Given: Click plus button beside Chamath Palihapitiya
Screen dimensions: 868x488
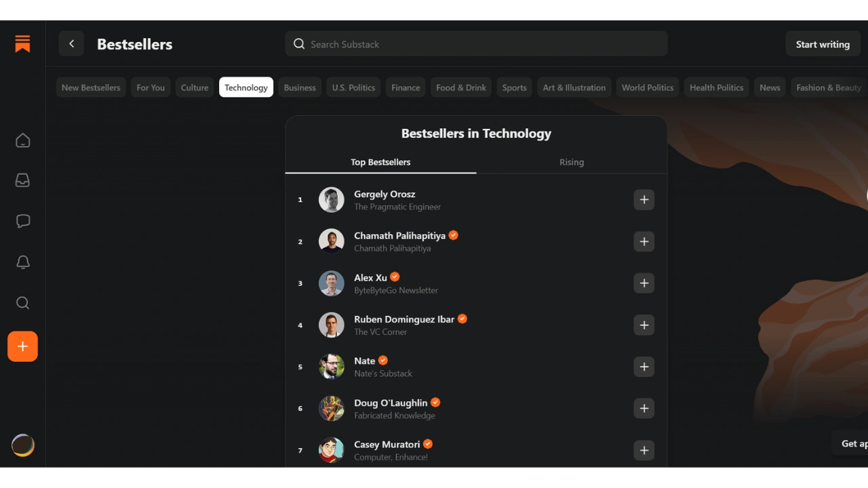Looking at the screenshot, I should click(x=644, y=241).
